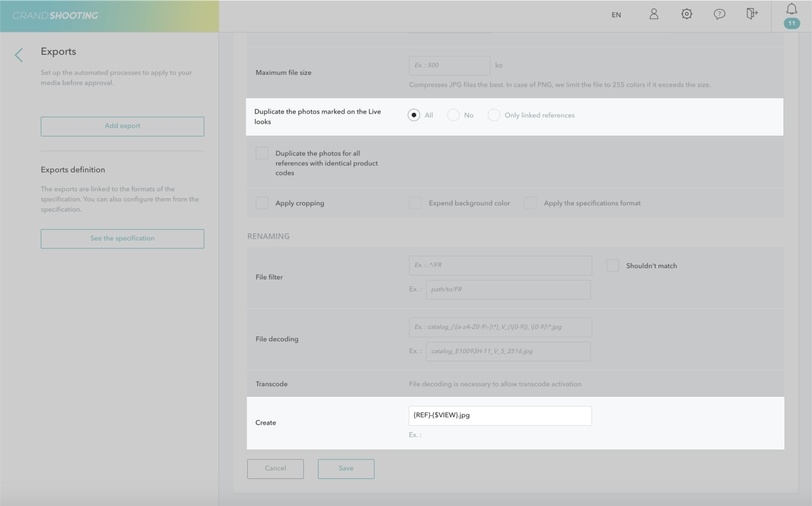Select 'Only linked references' radio option
Viewport: 812px width, 506px height.
[494, 115]
